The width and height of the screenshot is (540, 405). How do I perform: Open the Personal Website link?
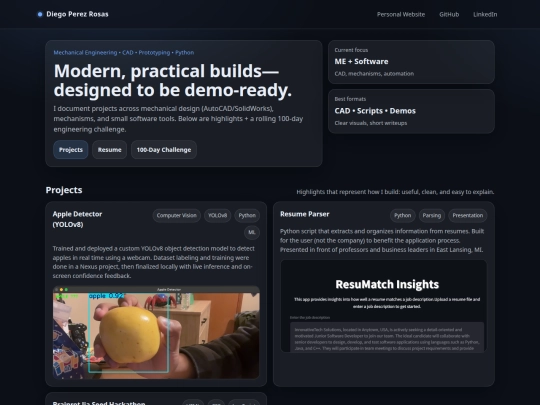tap(401, 14)
